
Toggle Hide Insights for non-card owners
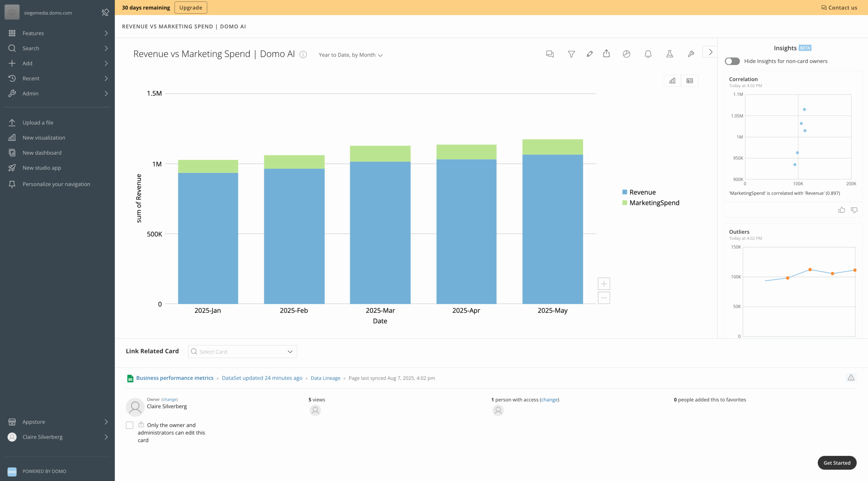tap(732, 61)
